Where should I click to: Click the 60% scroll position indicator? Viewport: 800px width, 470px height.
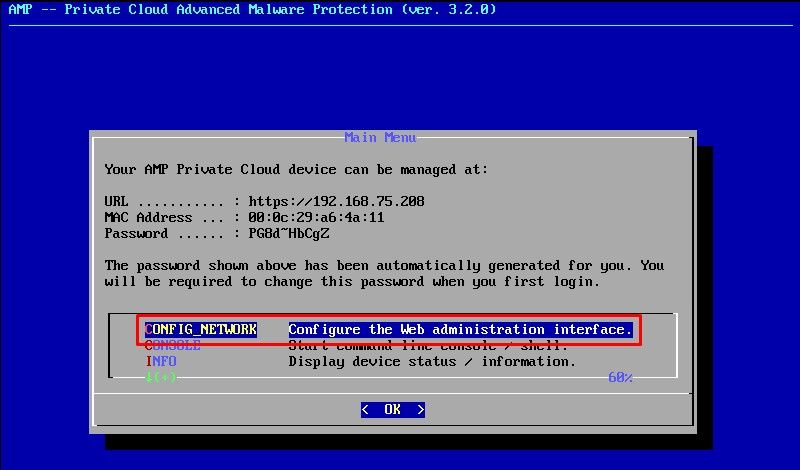(620, 378)
